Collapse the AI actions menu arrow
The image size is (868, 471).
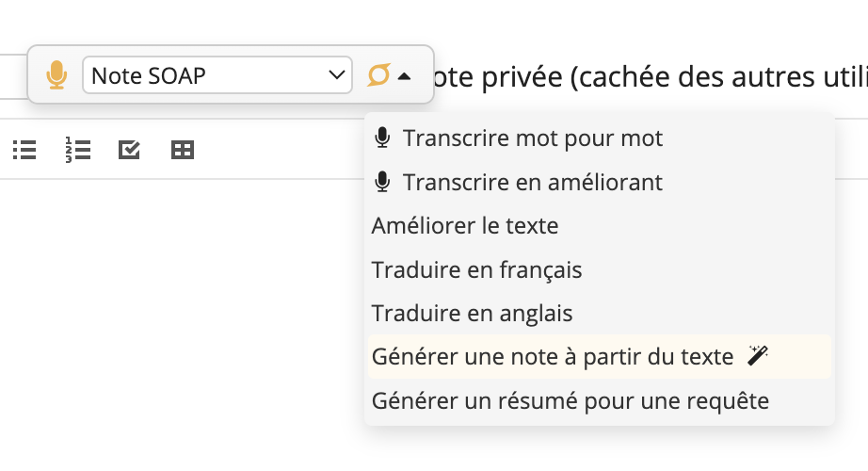(x=404, y=76)
